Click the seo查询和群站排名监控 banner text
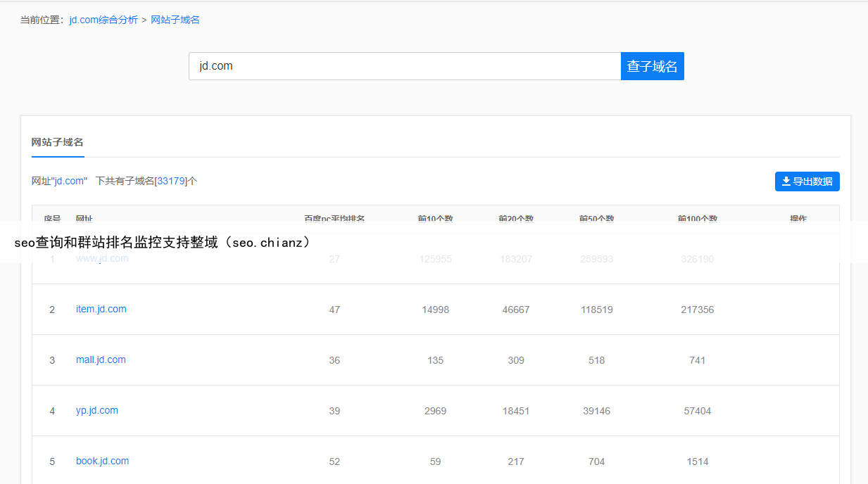 pos(162,243)
